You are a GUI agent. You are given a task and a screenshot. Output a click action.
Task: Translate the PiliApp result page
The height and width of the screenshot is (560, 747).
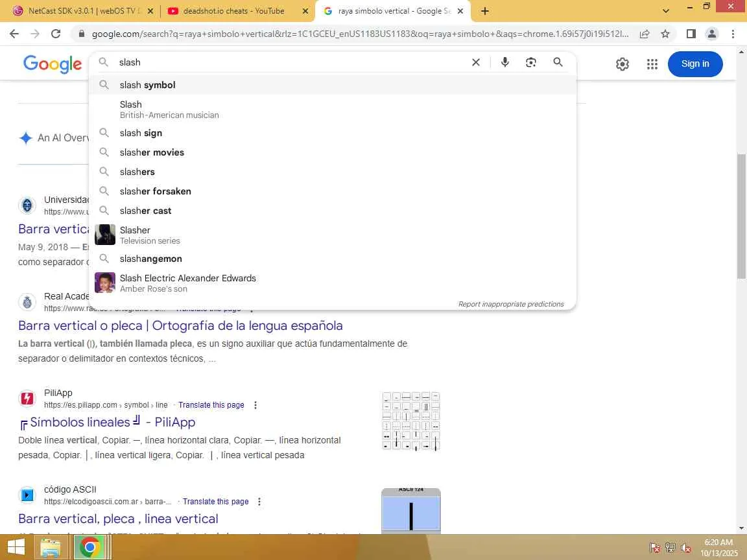point(211,404)
